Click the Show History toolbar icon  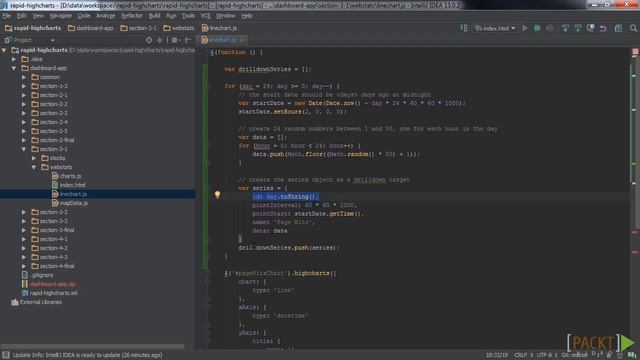(x=591, y=28)
